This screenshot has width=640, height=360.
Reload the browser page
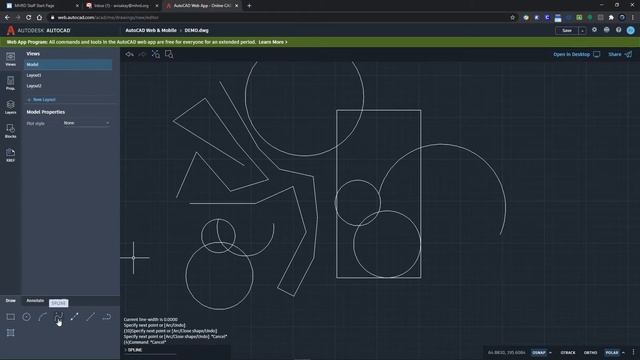point(28,18)
